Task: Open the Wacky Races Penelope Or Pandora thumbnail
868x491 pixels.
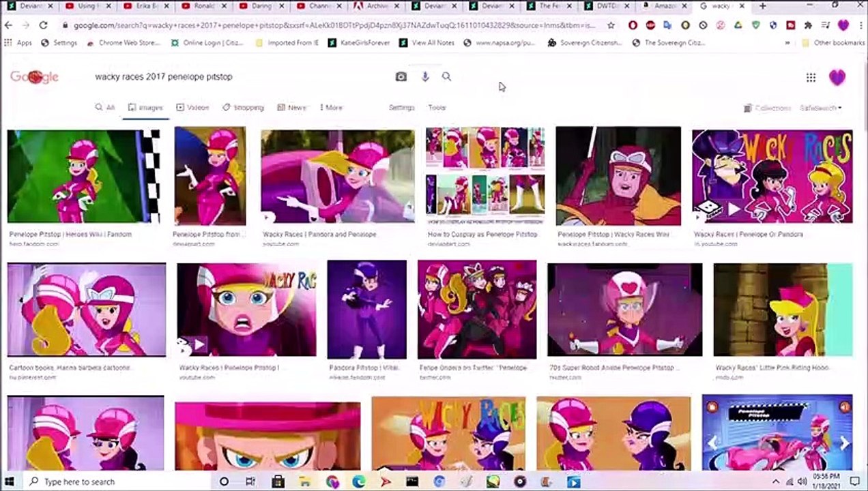Action: click(772, 176)
